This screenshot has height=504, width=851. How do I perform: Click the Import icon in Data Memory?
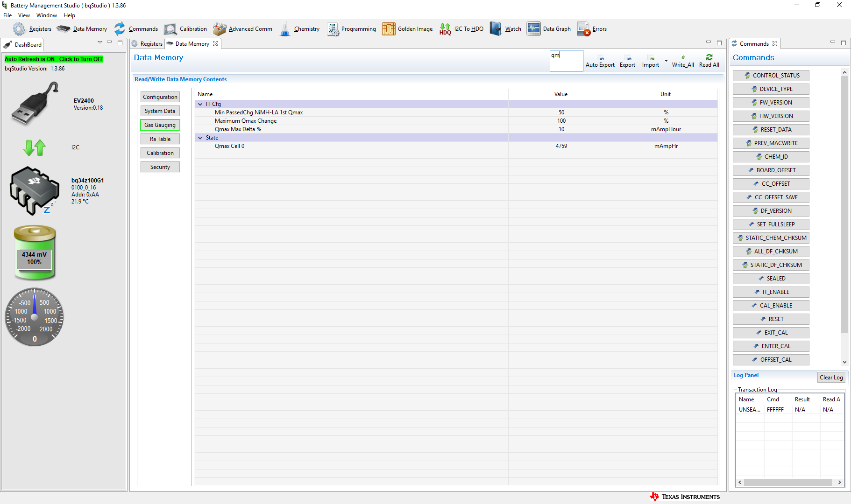point(652,58)
